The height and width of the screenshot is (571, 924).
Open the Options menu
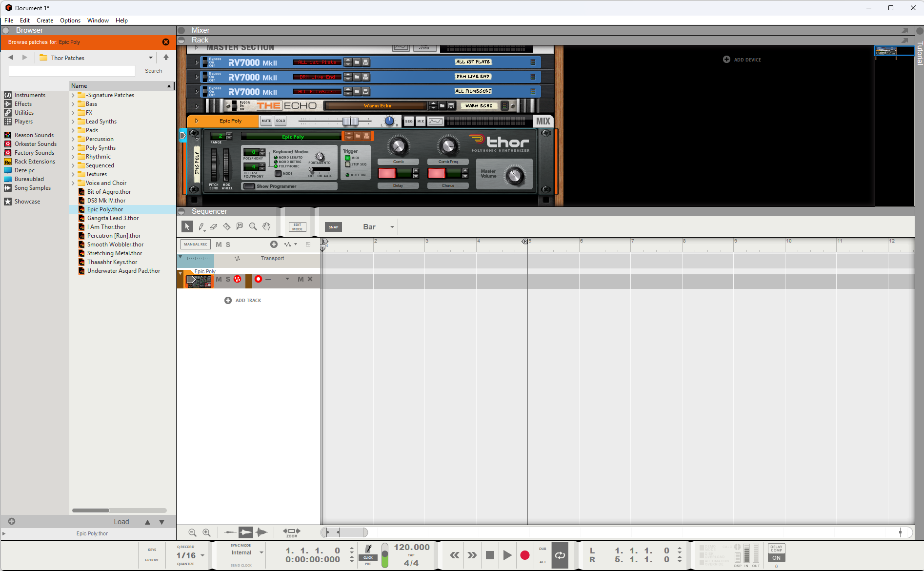70,20
